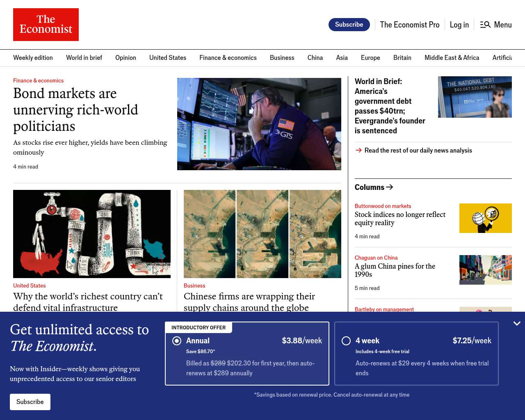Open the Menu search icon

[485, 25]
